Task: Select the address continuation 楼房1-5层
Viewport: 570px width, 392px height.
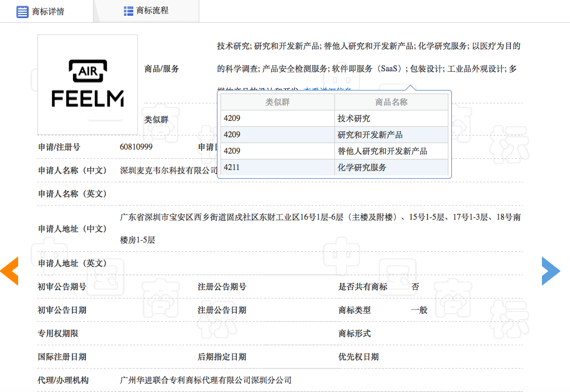Action: [137, 240]
